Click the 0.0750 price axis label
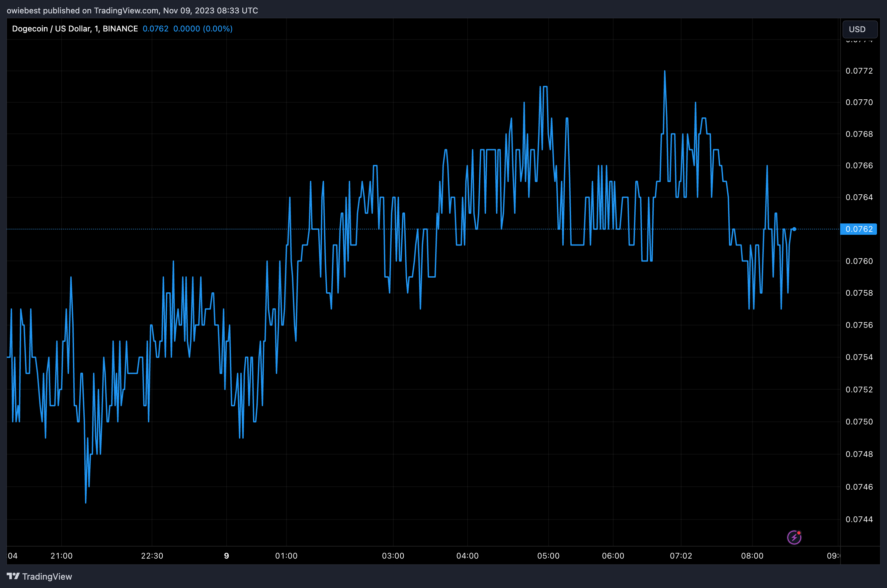 pyautogui.click(x=859, y=422)
